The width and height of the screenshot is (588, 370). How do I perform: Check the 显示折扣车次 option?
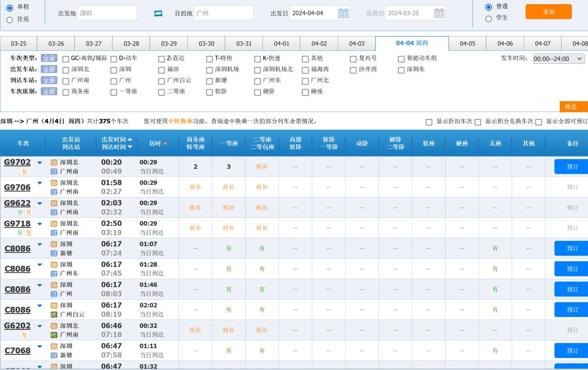tap(428, 122)
